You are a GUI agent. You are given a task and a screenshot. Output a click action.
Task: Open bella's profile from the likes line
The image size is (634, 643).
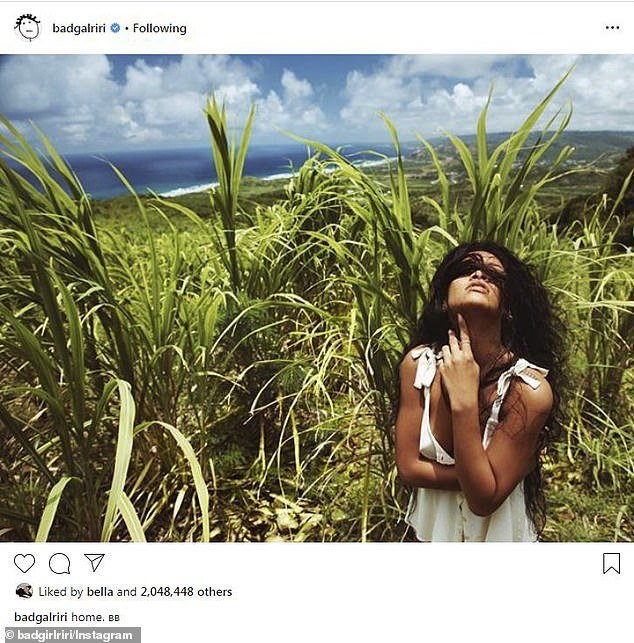(x=99, y=592)
